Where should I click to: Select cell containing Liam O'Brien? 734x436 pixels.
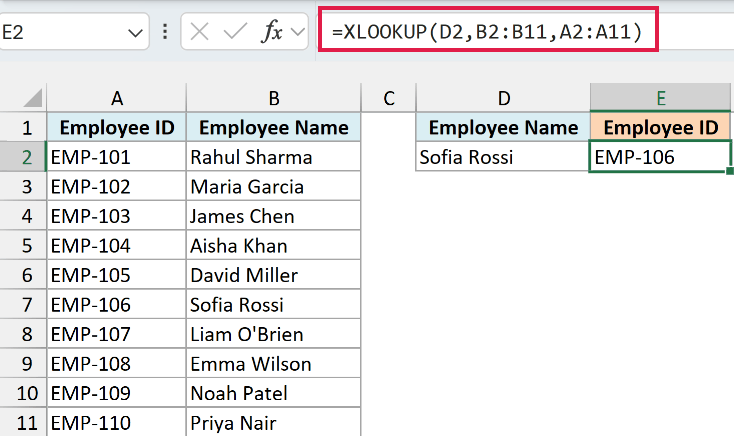pyautogui.click(x=274, y=334)
